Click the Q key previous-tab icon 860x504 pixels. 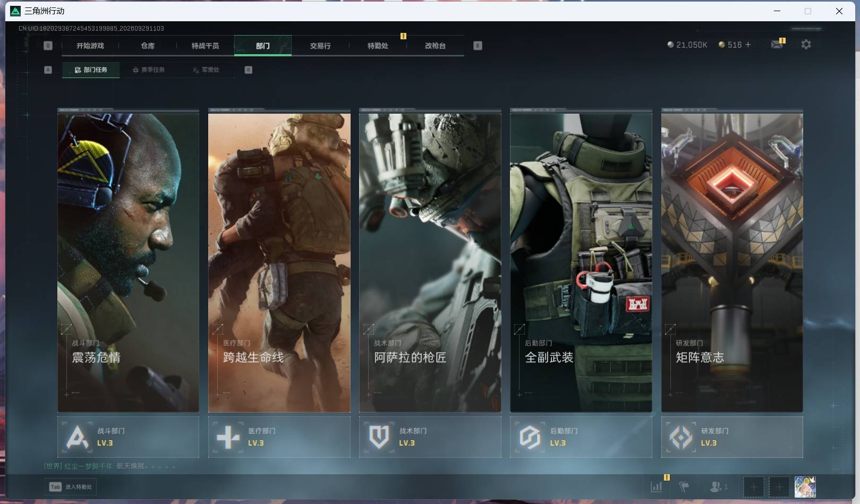(48, 46)
